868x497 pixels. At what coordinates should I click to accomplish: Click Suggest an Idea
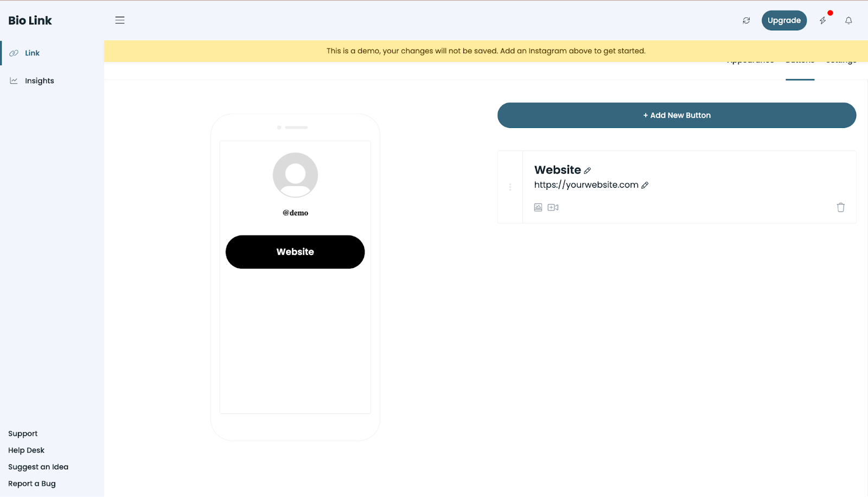click(x=38, y=467)
